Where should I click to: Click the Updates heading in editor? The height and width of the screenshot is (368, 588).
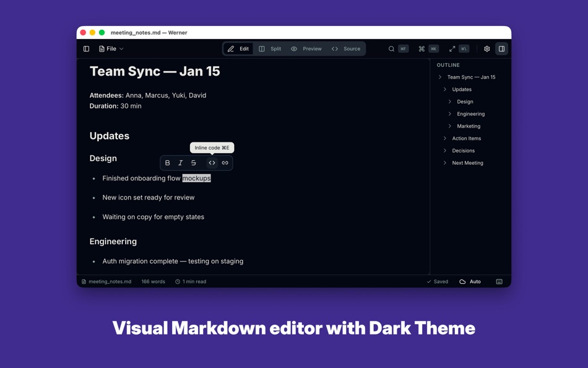[109, 136]
